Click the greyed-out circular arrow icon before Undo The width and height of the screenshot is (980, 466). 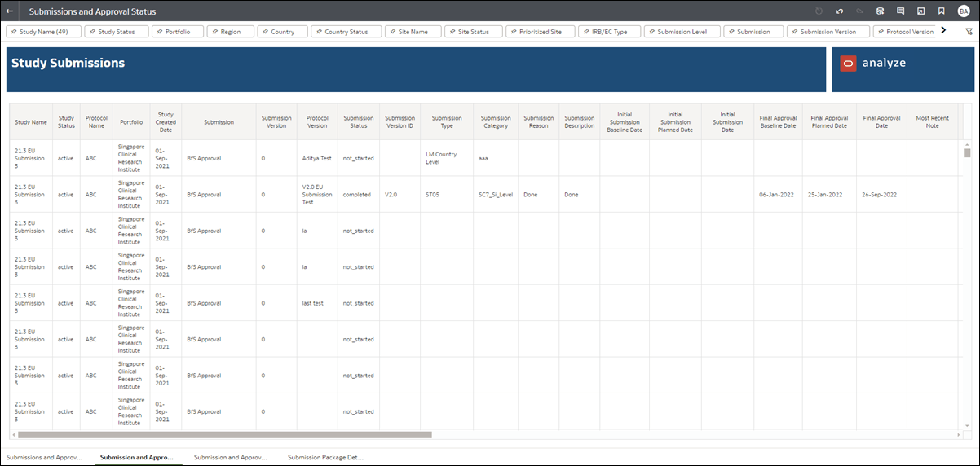pos(819,11)
